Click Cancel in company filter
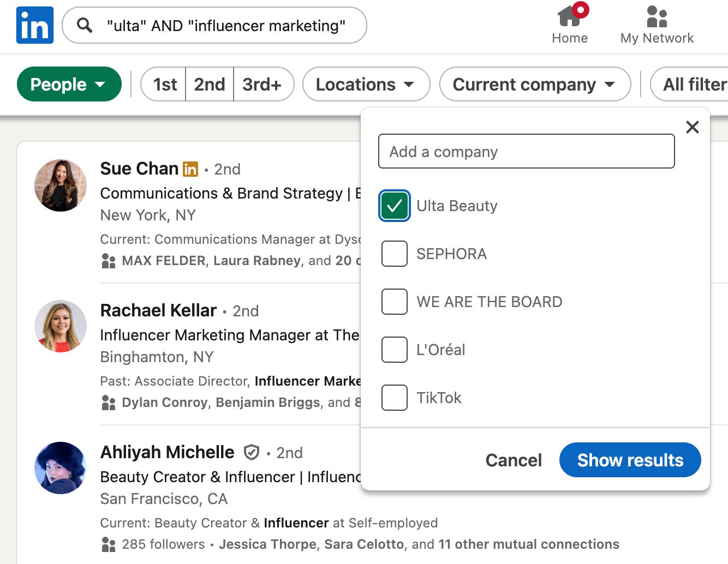The image size is (728, 564). [514, 460]
